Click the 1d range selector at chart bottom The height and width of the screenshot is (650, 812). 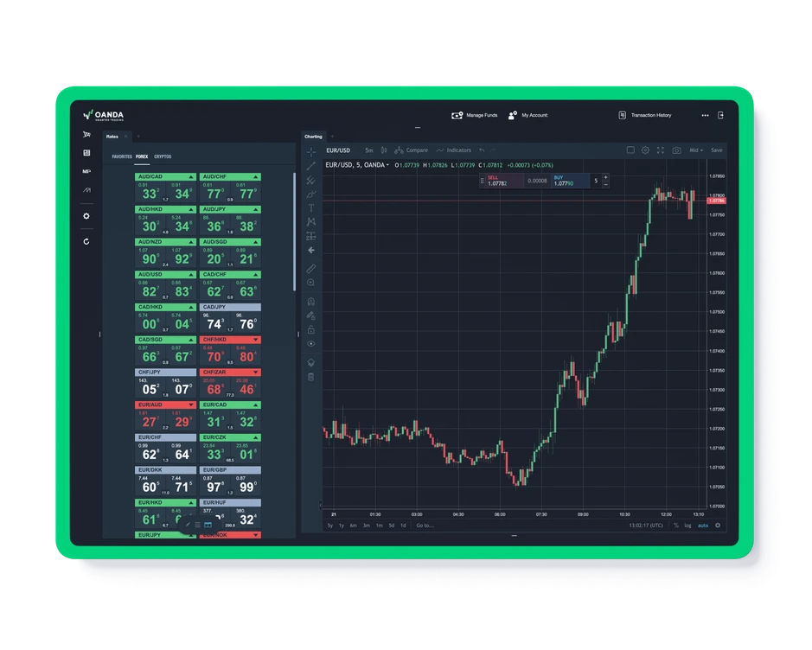(402, 526)
